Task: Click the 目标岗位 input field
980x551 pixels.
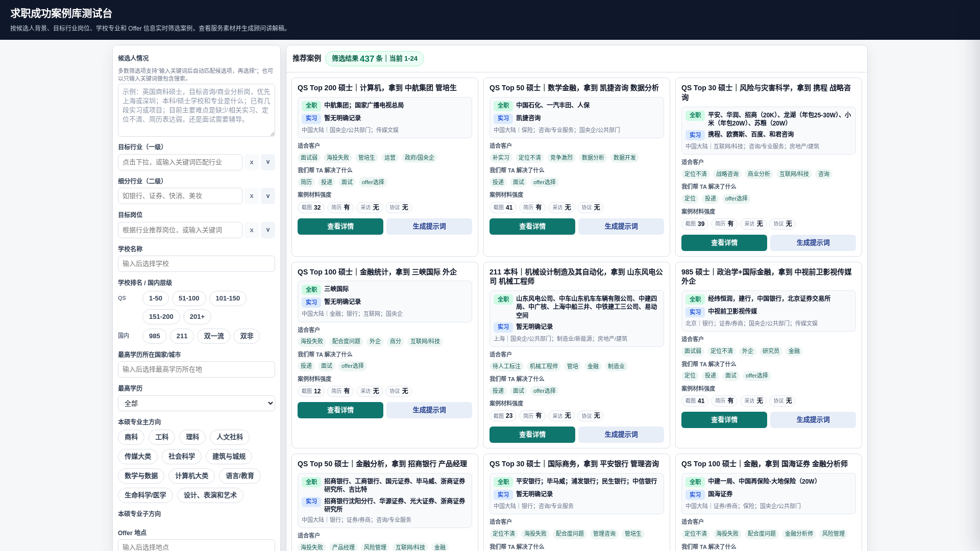Action: coord(180,230)
